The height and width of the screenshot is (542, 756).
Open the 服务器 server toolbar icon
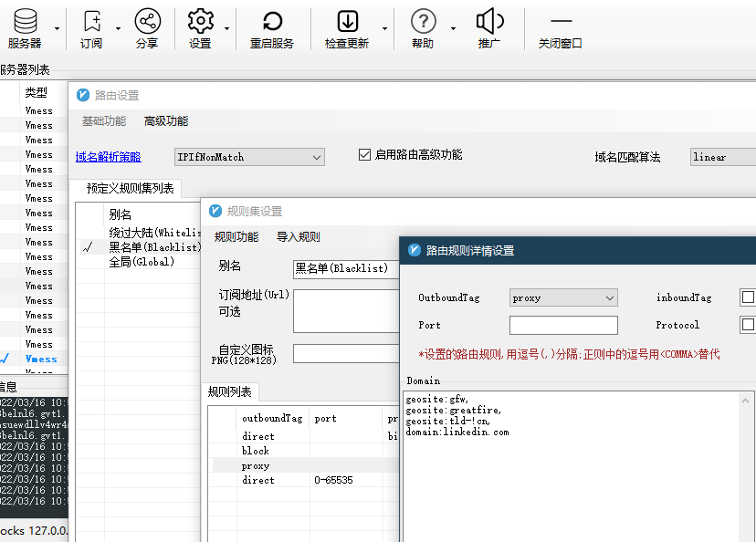tap(25, 22)
